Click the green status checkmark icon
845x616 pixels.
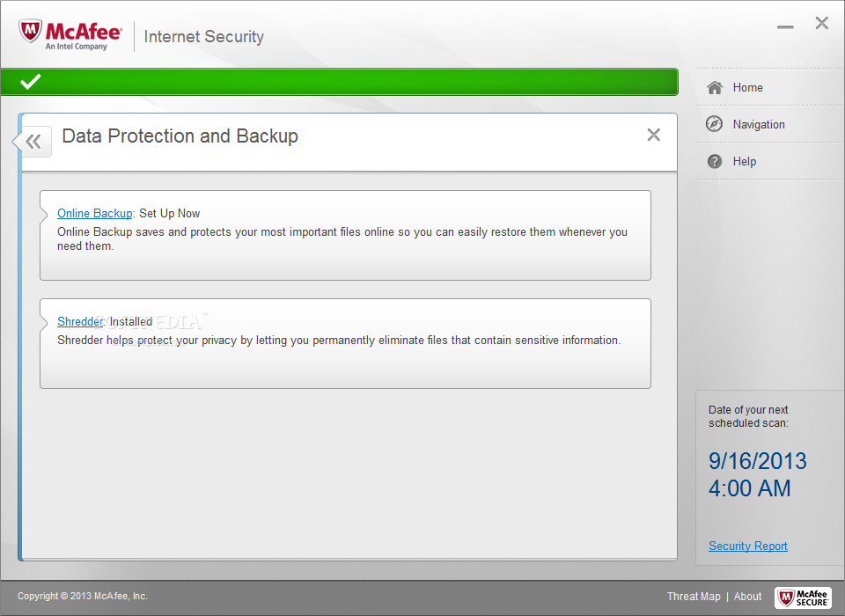[x=30, y=81]
